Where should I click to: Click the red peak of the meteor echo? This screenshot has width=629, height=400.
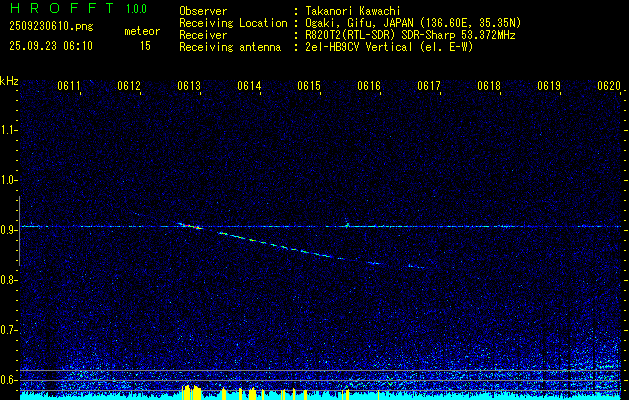click(x=189, y=226)
